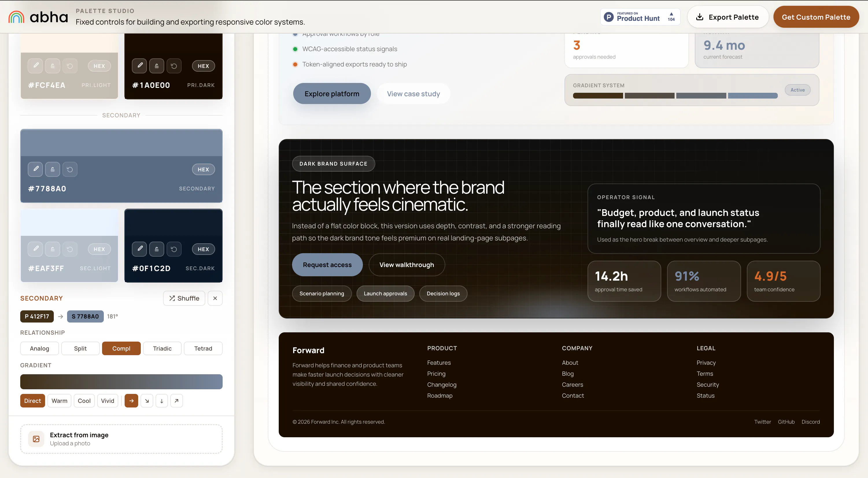Open the Product Hunt featured badge
This screenshot has height=478, width=868.
pos(640,17)
